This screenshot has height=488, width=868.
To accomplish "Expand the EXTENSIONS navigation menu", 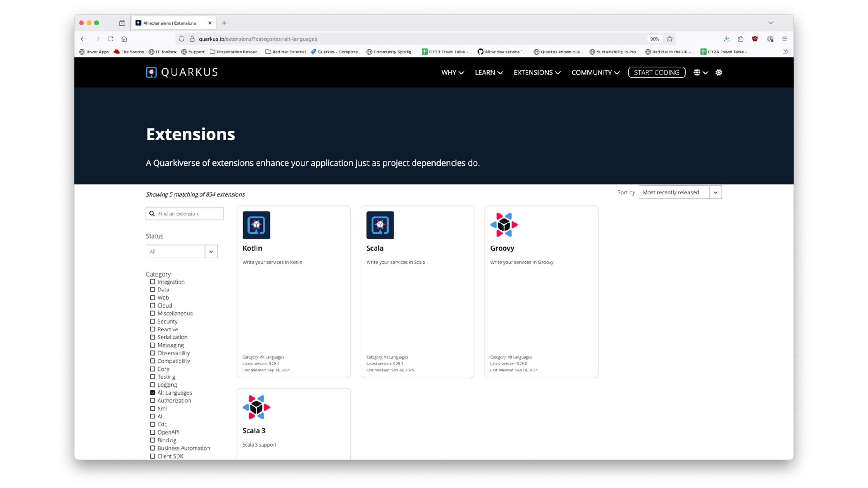I will pos(537,72).
